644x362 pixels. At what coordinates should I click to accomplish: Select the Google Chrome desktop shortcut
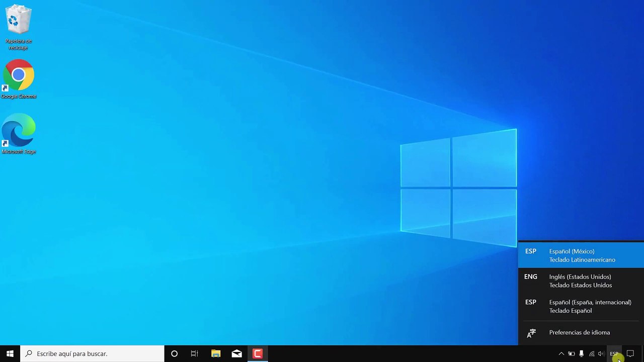tap(19, 79)
